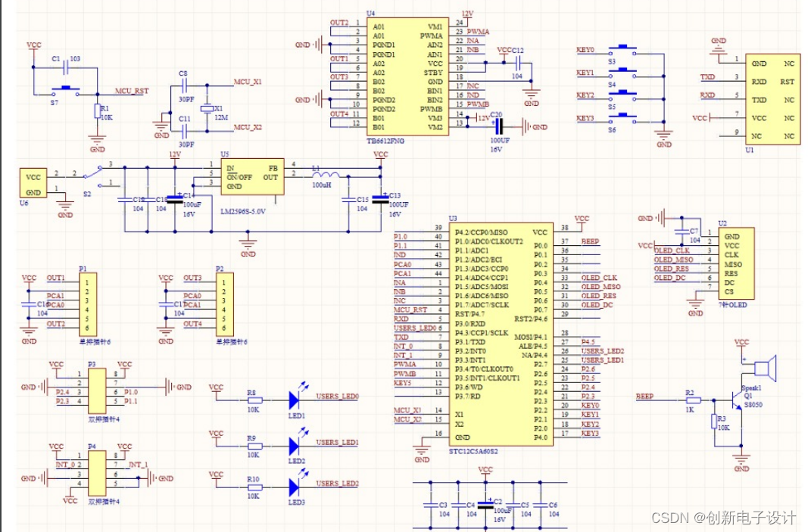Click the KEY3 label beside button S6
Screen dimensions: 808x532
click(585, 118)
